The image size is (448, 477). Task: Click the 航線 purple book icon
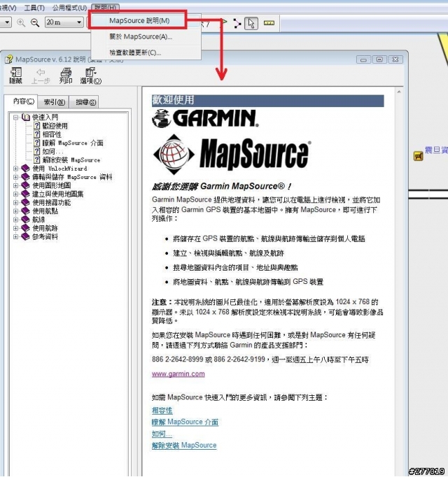coord(26,220)
